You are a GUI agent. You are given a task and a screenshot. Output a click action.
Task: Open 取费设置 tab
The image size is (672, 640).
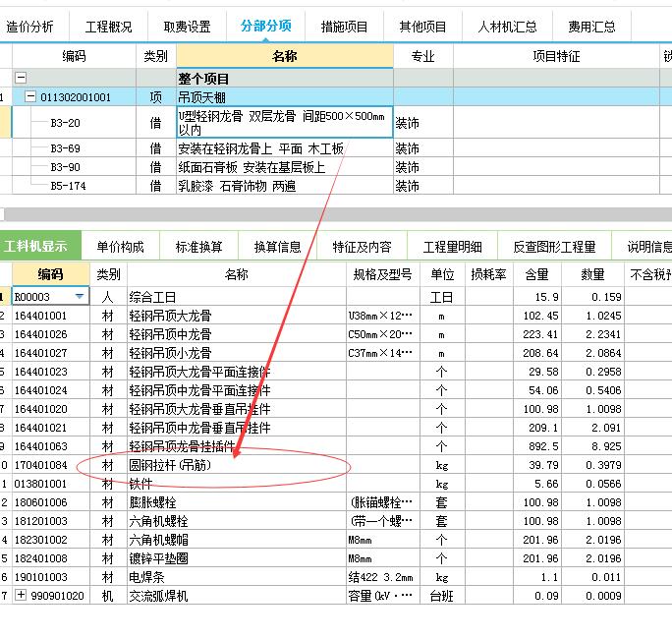(x=188, y=27)
